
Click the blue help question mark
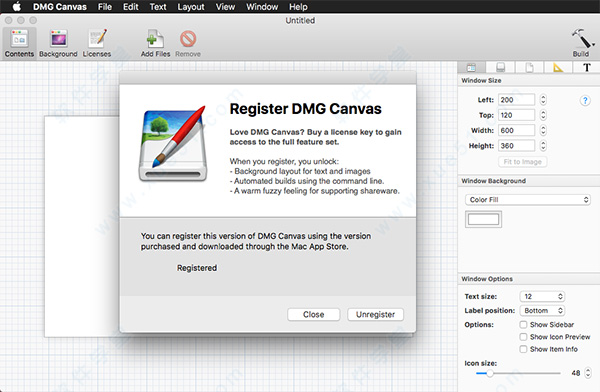coord(585,100)
